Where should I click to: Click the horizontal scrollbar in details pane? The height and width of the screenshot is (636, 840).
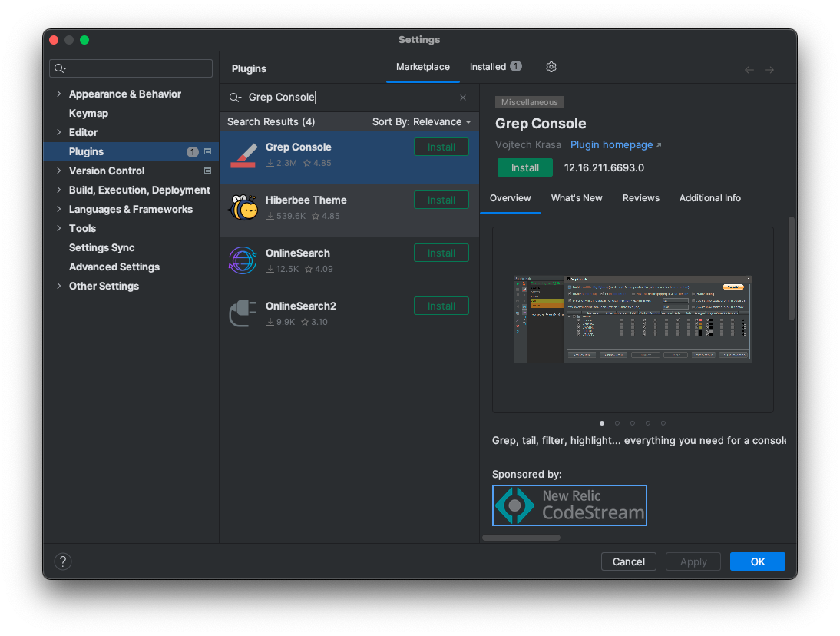(521, 538)
